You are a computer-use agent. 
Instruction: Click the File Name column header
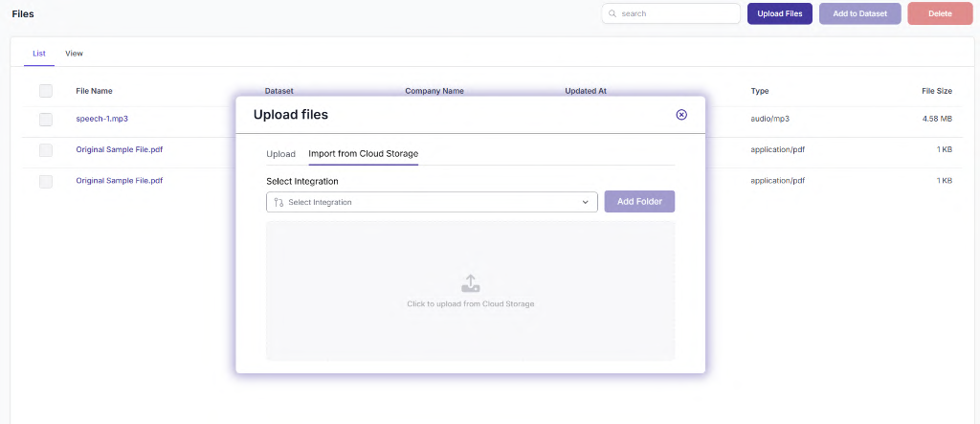coord(95,91)
